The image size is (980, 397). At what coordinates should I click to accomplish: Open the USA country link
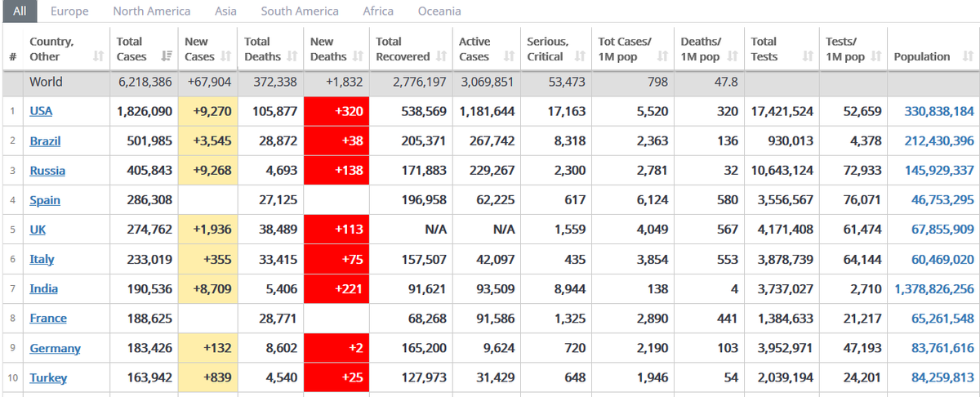click(41, 111)
